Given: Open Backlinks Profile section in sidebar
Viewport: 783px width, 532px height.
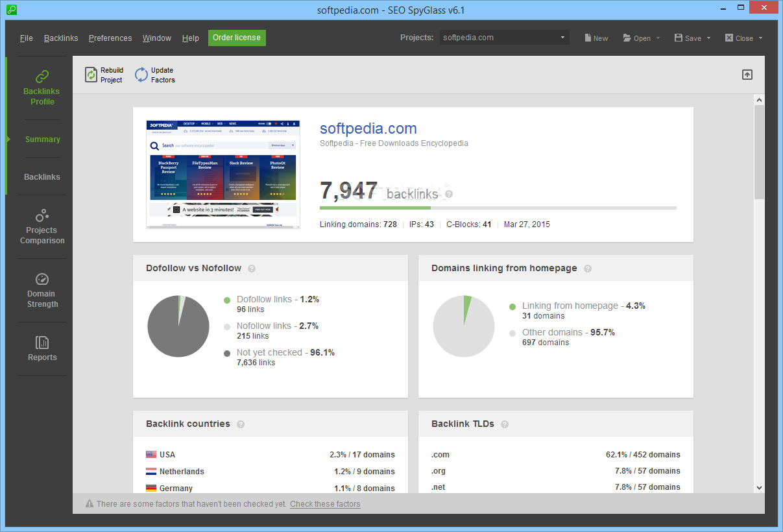Looking at the screenshot, I should point(42,88).
